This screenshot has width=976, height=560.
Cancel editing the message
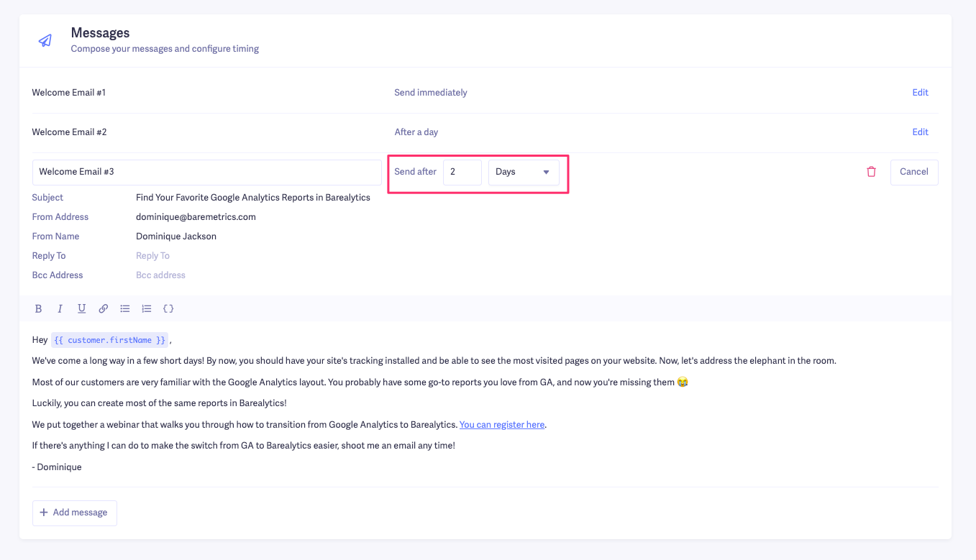coord(913,173)
